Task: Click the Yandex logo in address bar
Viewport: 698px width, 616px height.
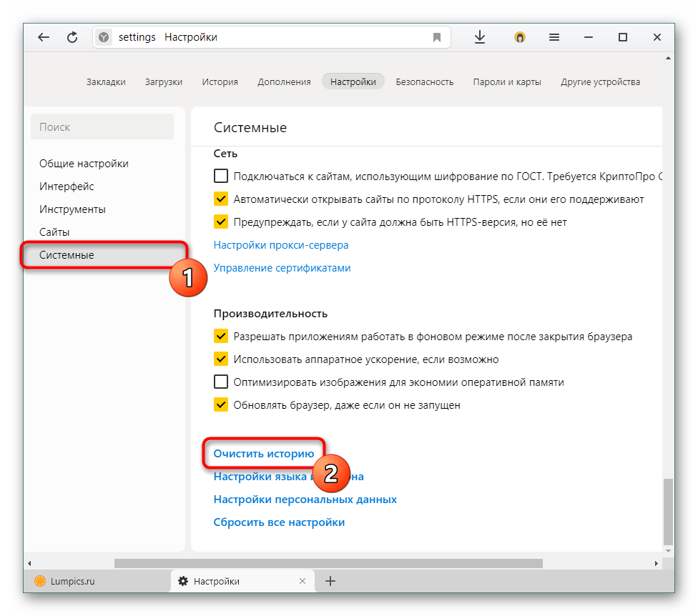Action: tap(104, 37)
